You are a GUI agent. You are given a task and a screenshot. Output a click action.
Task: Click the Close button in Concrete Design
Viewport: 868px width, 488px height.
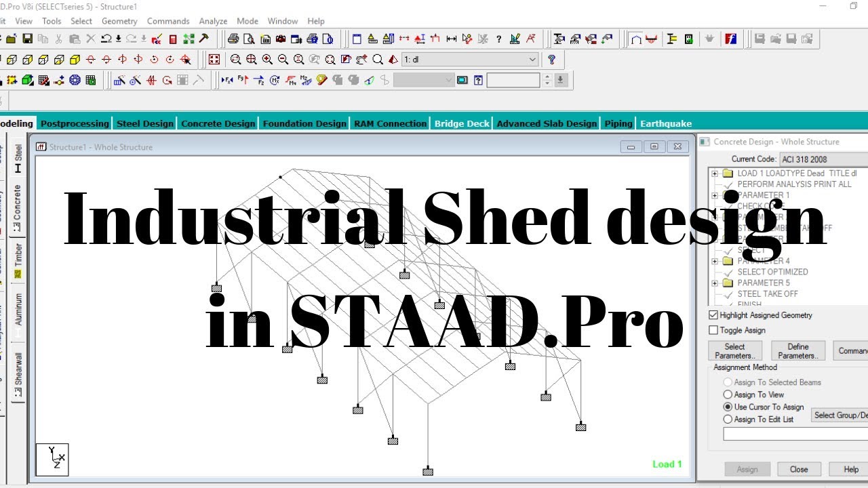pos(799,469)
